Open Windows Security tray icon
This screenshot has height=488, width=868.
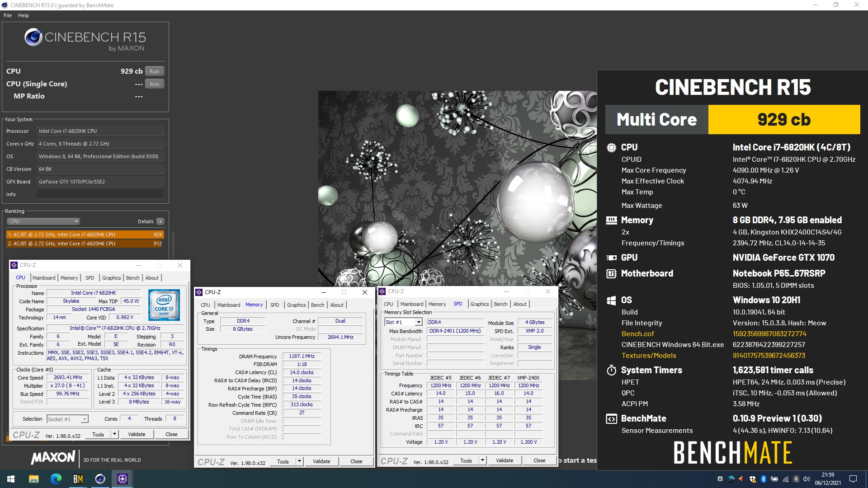pyautogui.click(x=753, y=479)
